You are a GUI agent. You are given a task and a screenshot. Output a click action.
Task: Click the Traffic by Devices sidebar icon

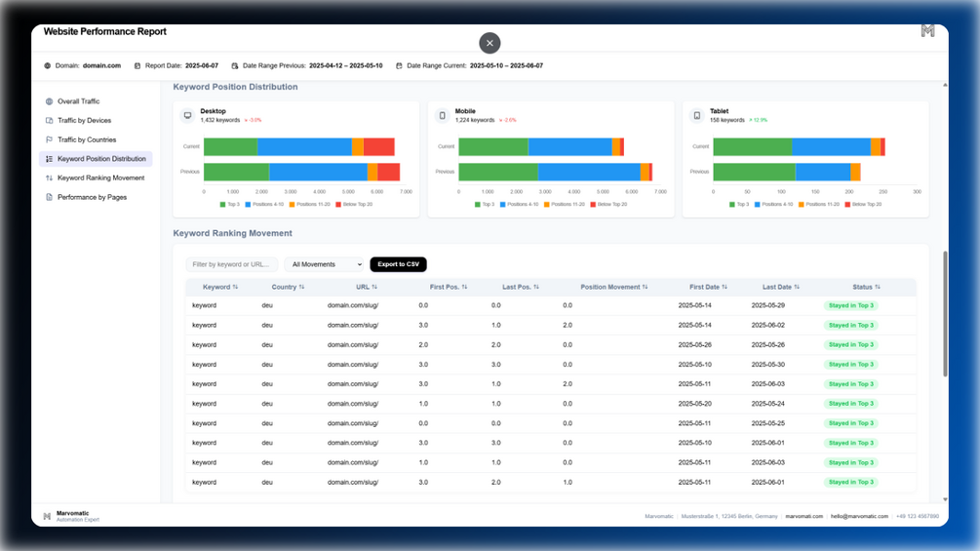[x=49, y=121]
